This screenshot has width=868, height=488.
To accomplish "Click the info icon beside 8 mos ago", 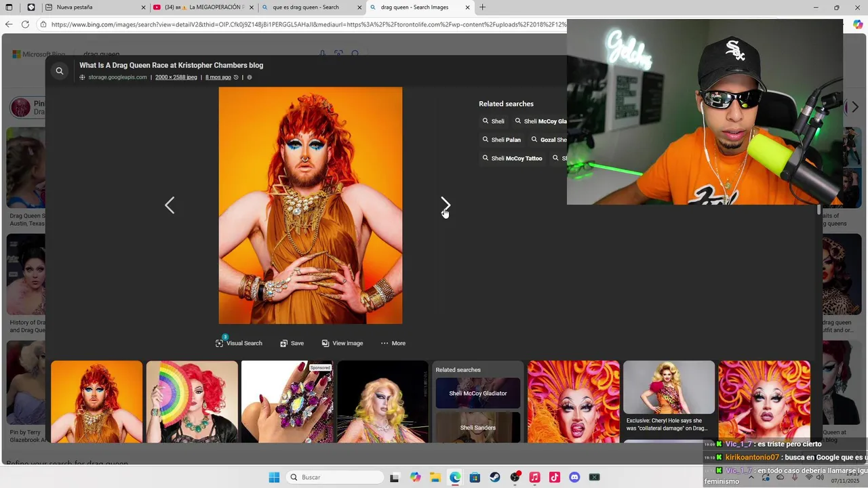I will (250, 77).
